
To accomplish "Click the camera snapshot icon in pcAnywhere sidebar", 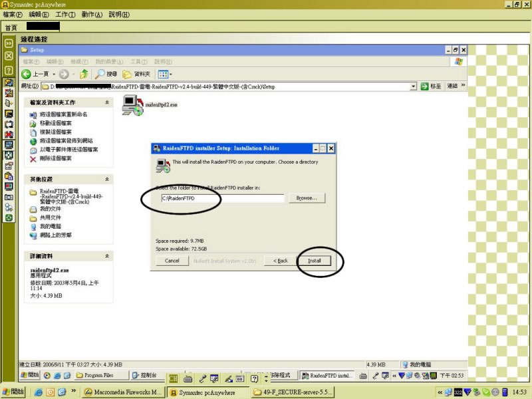I will [x=9, y=197].
